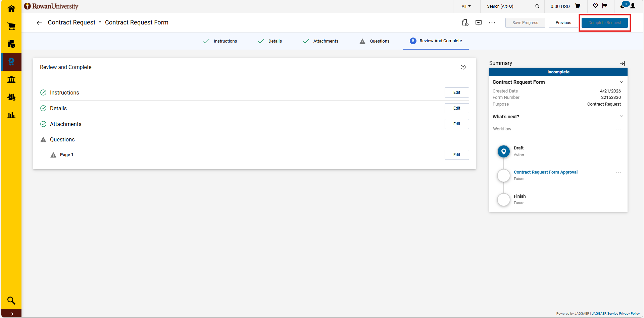The height and width of the screenshot is (318, 644).
Task: Open the Reporting bar chart icon in sidebar
Action: click(11, 115)
